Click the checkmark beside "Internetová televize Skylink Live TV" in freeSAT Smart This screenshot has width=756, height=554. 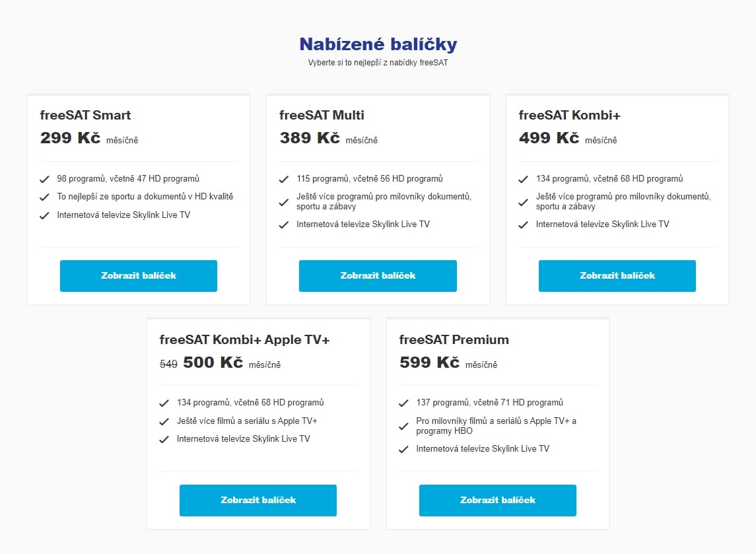(x=45, y=215)
